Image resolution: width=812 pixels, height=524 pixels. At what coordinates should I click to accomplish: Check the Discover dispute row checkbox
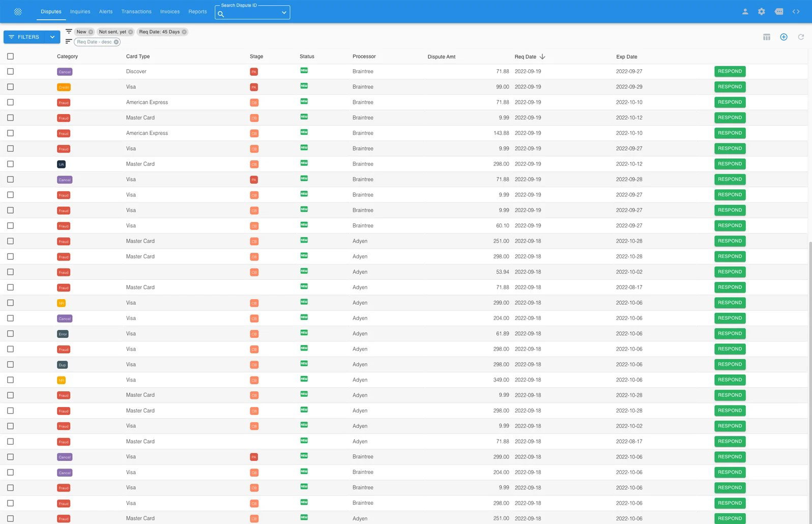(x=10, y=72)
